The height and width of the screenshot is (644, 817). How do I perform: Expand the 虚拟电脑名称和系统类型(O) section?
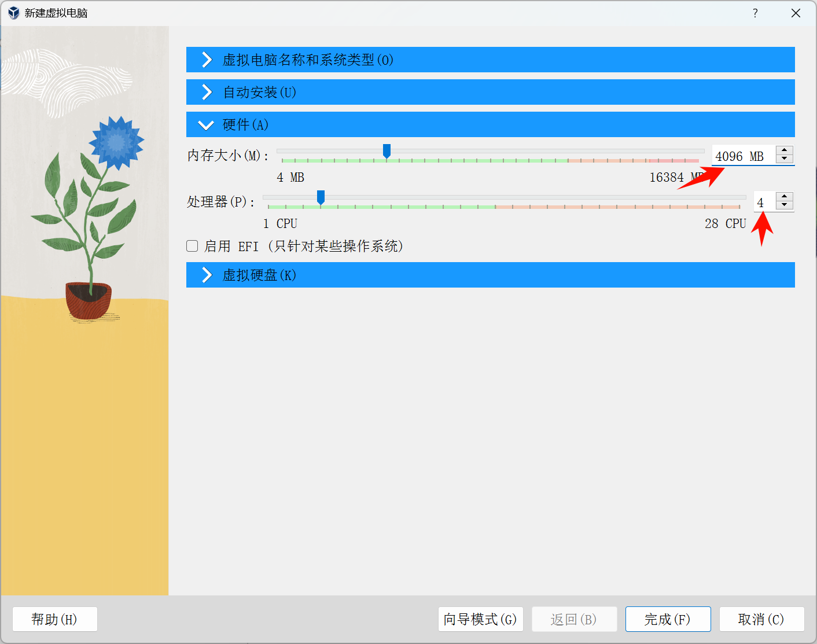490,60
